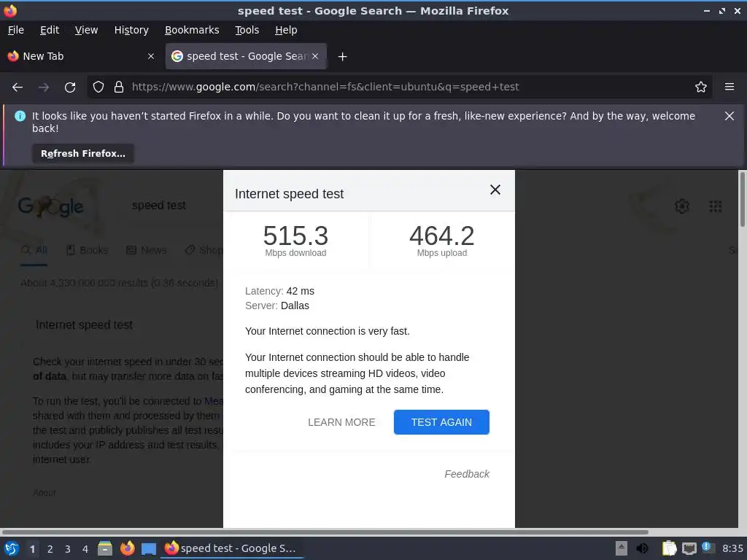747x560 pixels.
Task: Click the speed test Firefox taskbar window button
Action: [233, 548]
